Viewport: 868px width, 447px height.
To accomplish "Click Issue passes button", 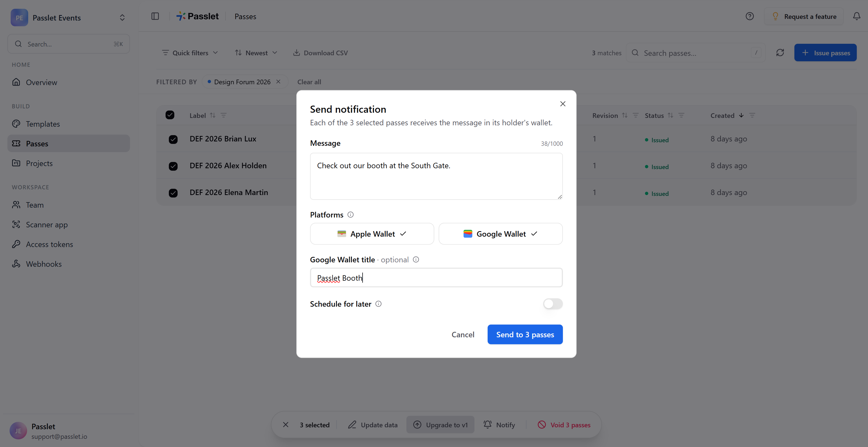I will pyautogui.click(x=825, y=53).
